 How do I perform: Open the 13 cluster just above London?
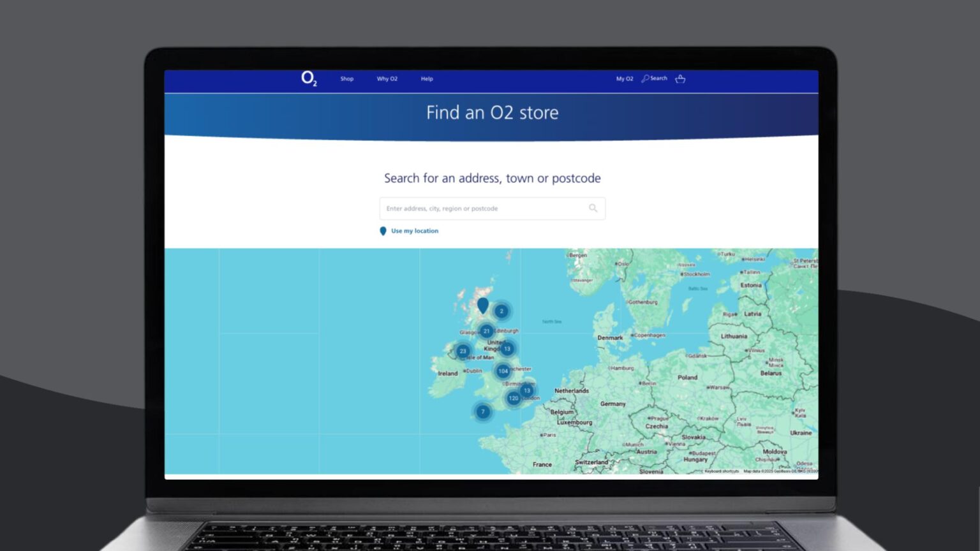click(x=527, y=390)
